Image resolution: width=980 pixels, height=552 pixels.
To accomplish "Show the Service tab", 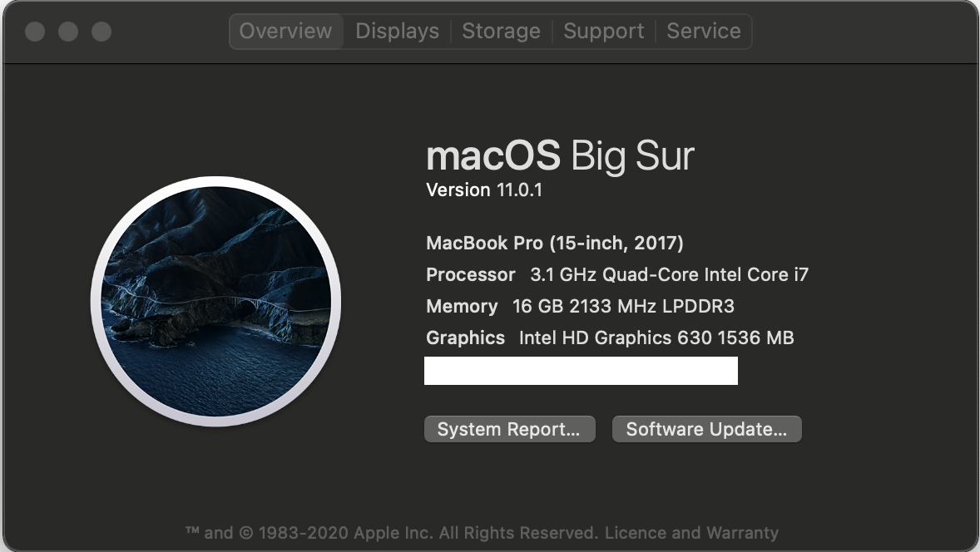I will (x=703, y=32).
